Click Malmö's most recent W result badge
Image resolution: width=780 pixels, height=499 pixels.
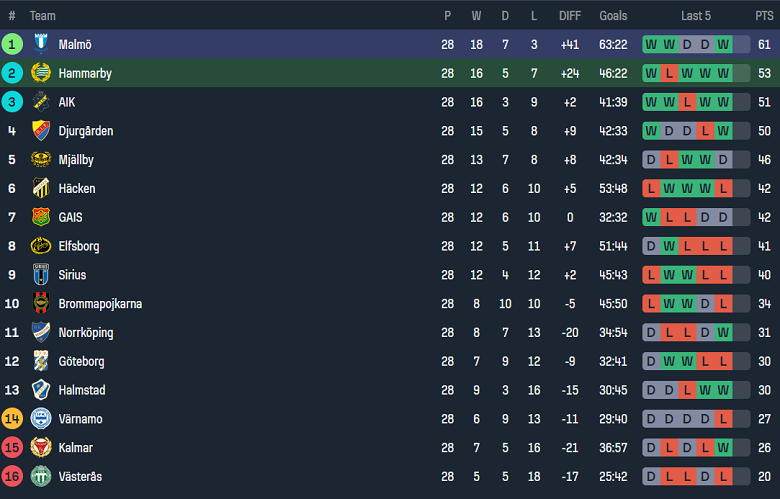723,44
